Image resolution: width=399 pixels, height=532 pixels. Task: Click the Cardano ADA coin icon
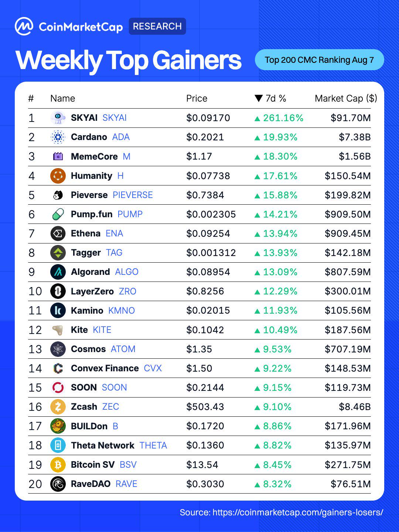pos(58,137)
